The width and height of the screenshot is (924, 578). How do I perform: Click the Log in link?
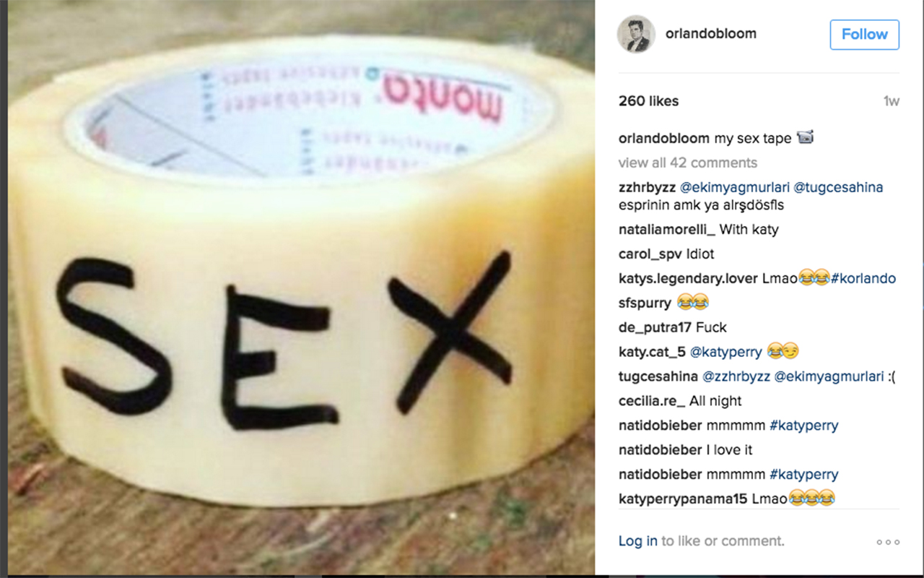(x=638, y=541)
